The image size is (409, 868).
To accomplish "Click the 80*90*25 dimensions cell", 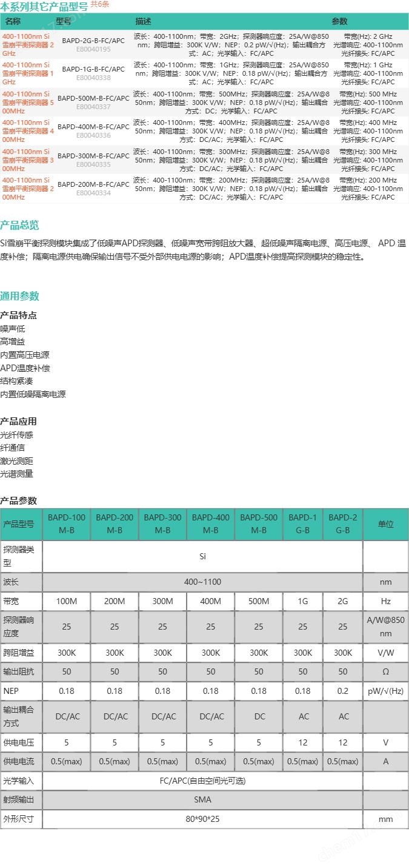I will pos(202,819).
